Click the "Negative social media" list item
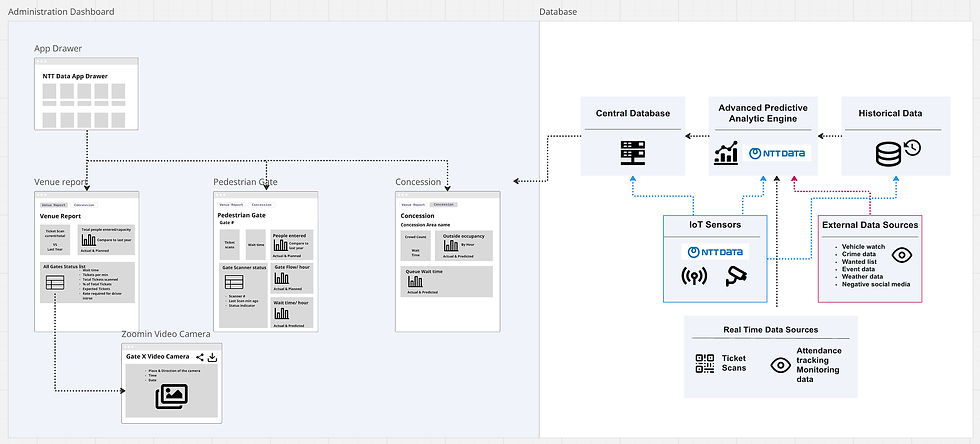This screenshot has width=980, height=444. (876, 285)
